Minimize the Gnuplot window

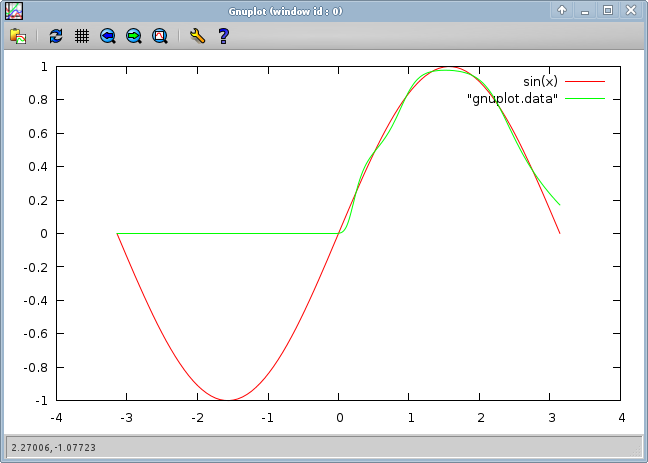pyautogui.click(x=585, y=11)
